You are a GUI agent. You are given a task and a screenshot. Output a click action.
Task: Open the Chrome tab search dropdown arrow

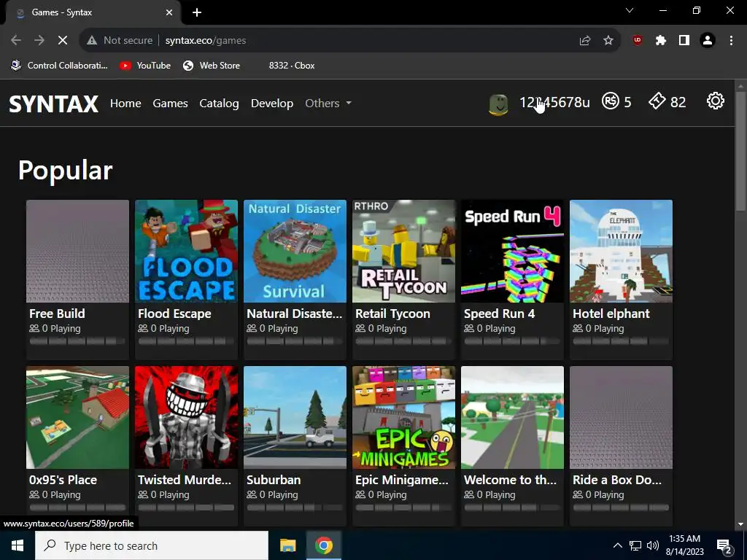pyautogui.click(x=630, y=10)
